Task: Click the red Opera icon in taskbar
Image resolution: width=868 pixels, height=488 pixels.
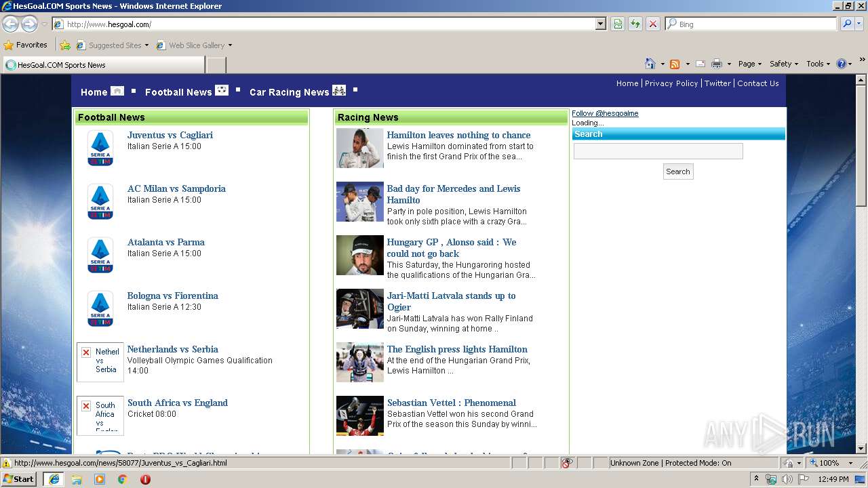Action: point(145,479)
